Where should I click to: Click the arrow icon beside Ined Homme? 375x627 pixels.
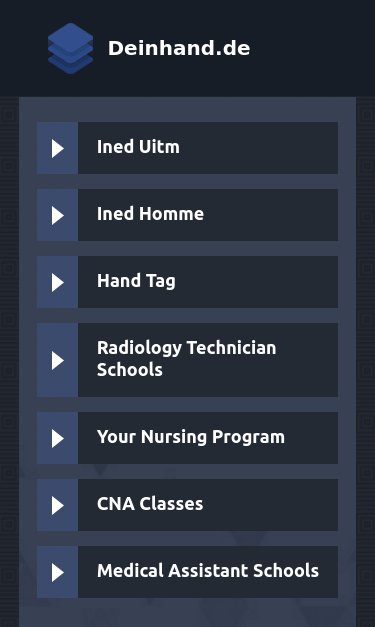pos(58,216)
